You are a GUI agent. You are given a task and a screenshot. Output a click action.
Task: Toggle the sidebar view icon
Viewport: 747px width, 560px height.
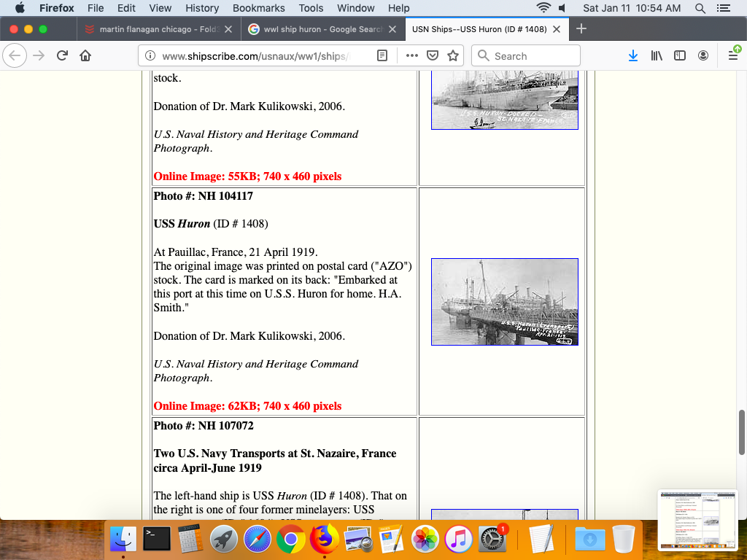click(x=680, y=55)
